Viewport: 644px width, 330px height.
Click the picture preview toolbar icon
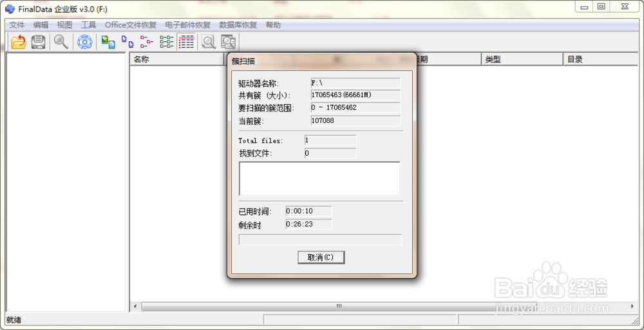pos(108,42)
